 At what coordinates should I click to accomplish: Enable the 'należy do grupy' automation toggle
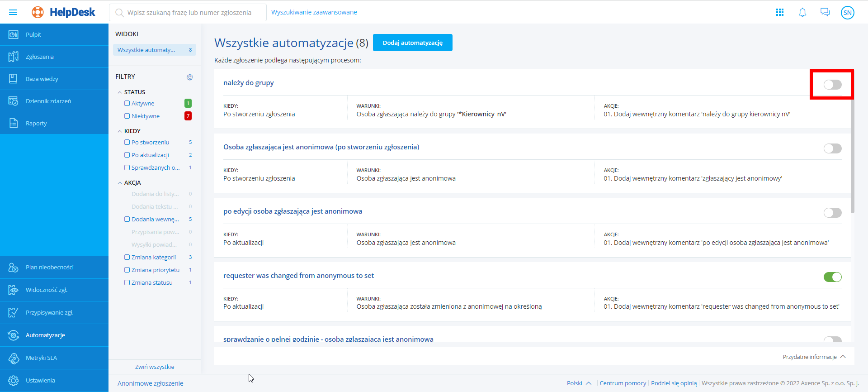click(x=832, y=85)
